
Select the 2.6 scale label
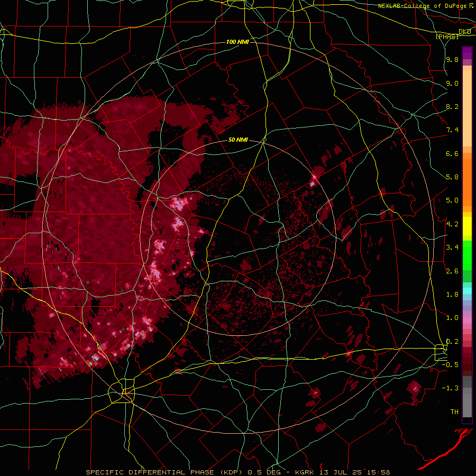click(x=452, y=271)
